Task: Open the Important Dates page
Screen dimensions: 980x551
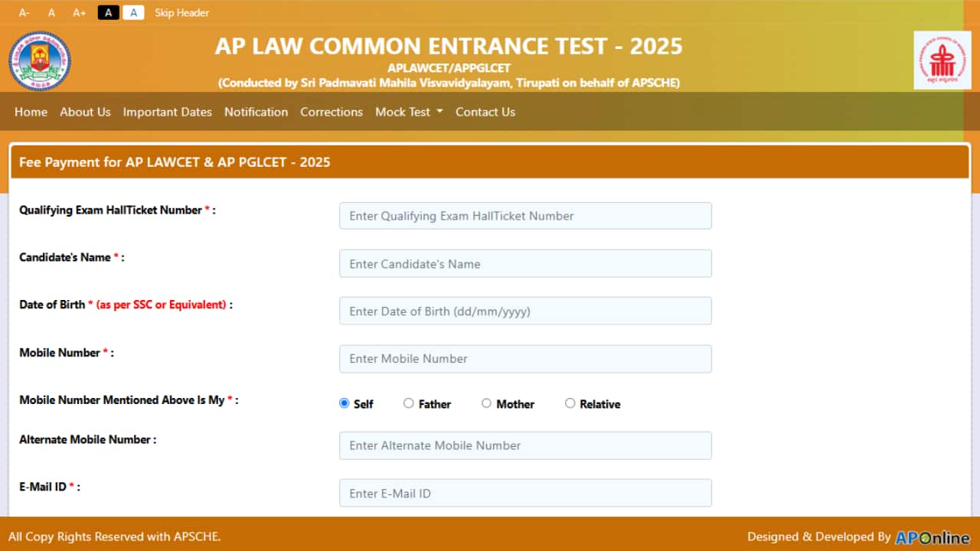Action: tap(167, 112)
